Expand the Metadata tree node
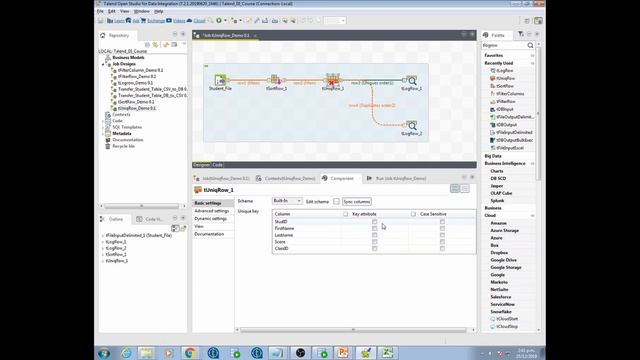This screenshot has width=640, height=360. [x=103, y=133]
